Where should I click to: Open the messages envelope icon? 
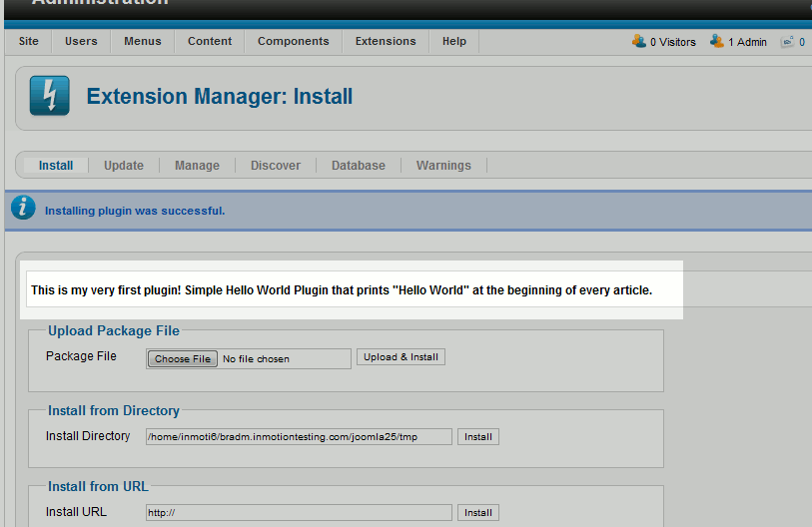pyautogui.click(x=788, y=42)
